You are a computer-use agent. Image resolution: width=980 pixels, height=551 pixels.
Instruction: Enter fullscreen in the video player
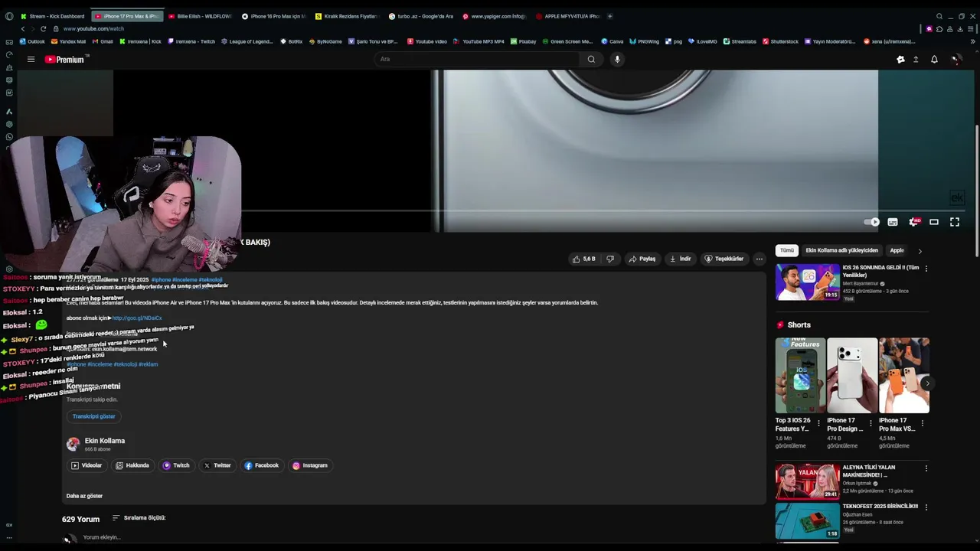955,222
